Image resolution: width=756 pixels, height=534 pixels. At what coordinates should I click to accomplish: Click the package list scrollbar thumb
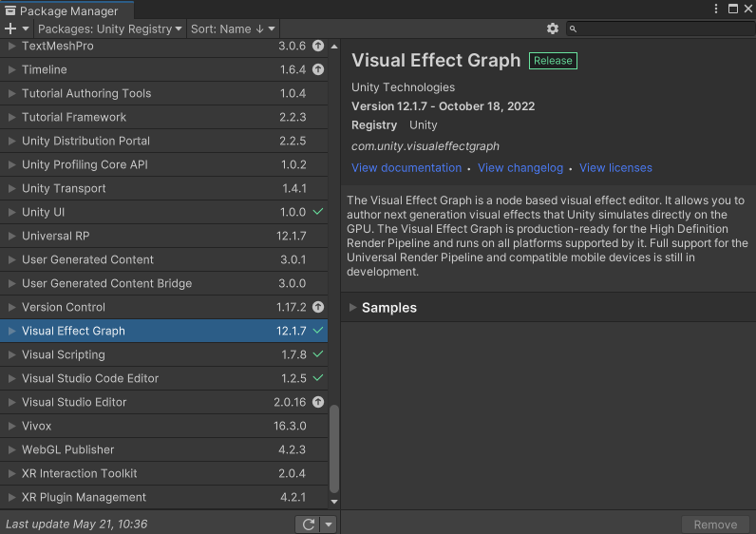[333, 449]
